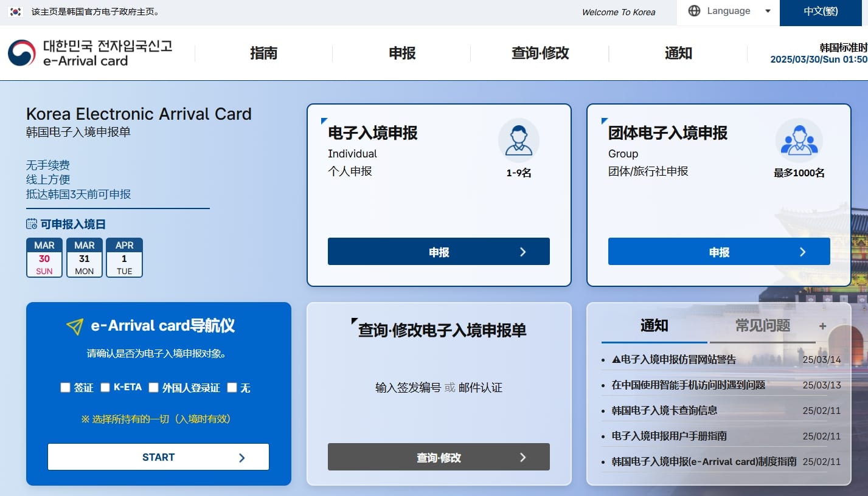This screenshot has height=496, width=868.
Task: Open the 电子入境申报仿冒网站警告 notice
Action: pos(674,359)
